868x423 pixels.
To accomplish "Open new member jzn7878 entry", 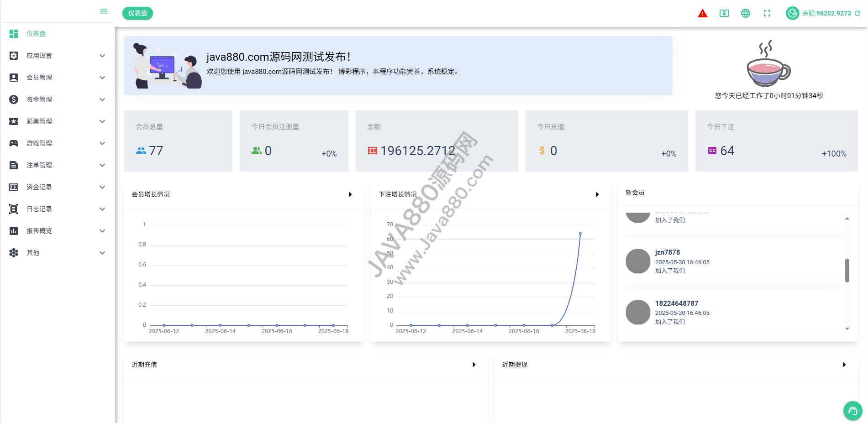I will [x=734, y=261].
